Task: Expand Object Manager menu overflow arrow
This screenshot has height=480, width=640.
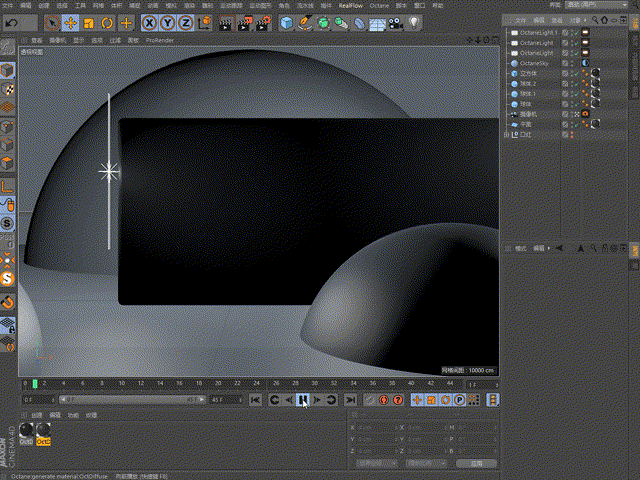Action: click(x=585, y=20)
